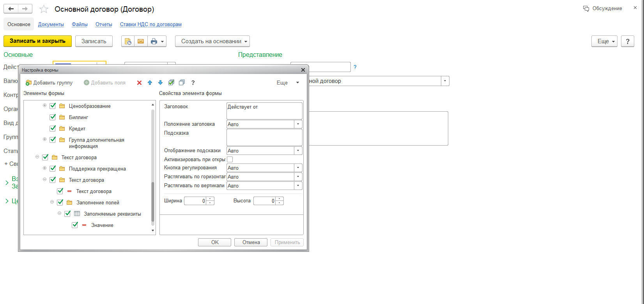
Task: Move element up with blue arrow
Action: 150,83
